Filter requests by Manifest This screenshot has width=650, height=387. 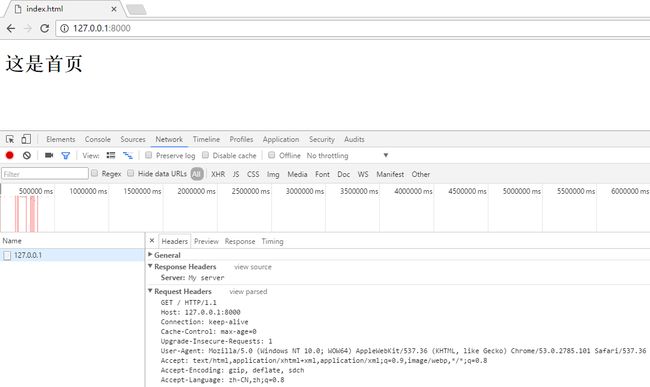pos(390,174)
